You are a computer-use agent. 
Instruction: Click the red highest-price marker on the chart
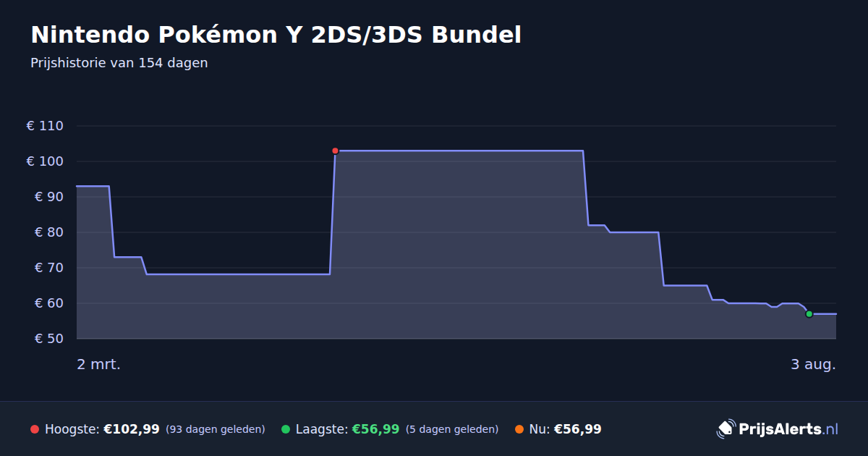tap(335, 151)
